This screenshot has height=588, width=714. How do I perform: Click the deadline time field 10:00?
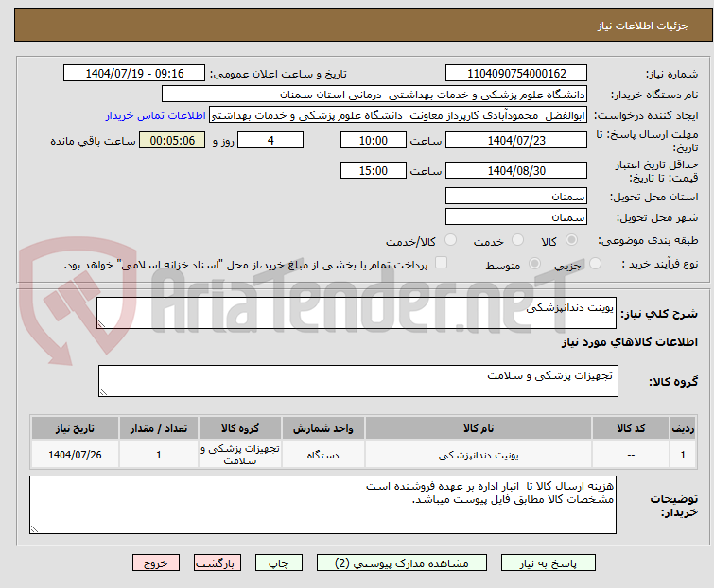[x=374, y=140]
